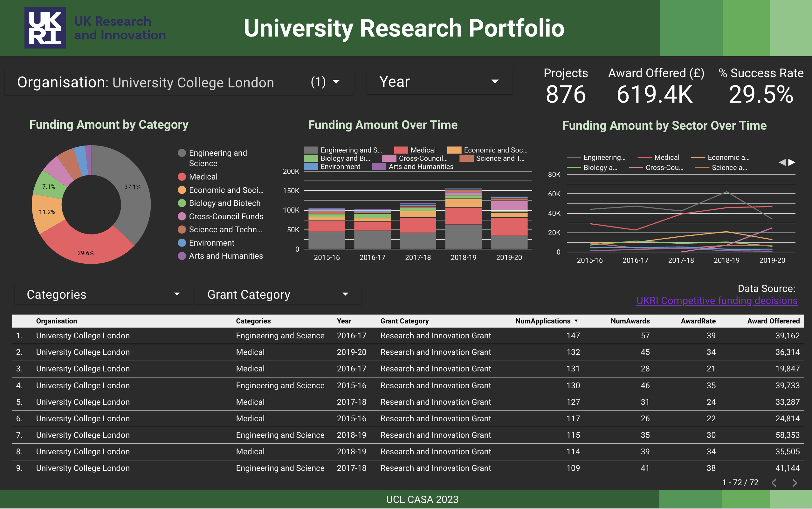
Task: Click NumApplications value 131 in row 3
Action: [573, 369]
